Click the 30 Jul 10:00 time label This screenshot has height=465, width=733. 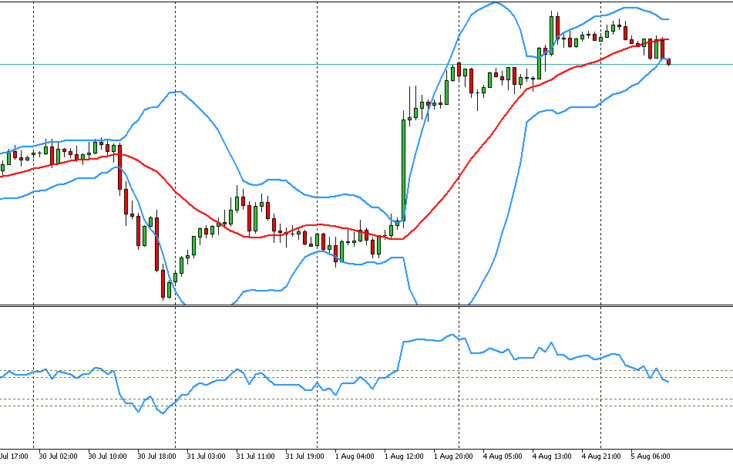(107, 456)
